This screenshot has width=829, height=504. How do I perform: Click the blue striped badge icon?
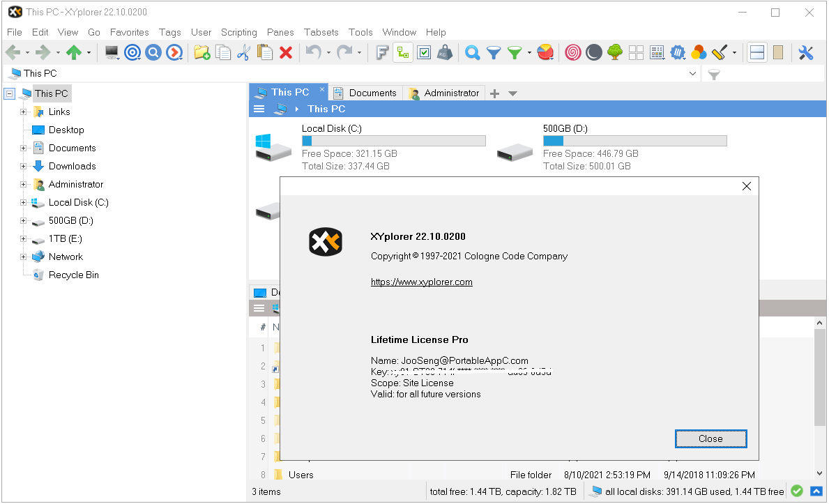coord(678,52)
